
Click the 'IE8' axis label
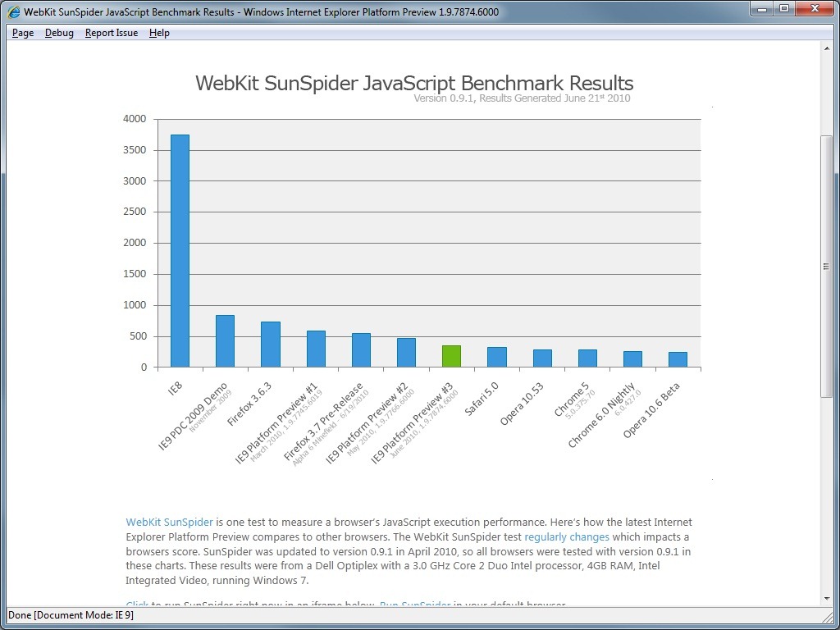click(x=176, y=388)
